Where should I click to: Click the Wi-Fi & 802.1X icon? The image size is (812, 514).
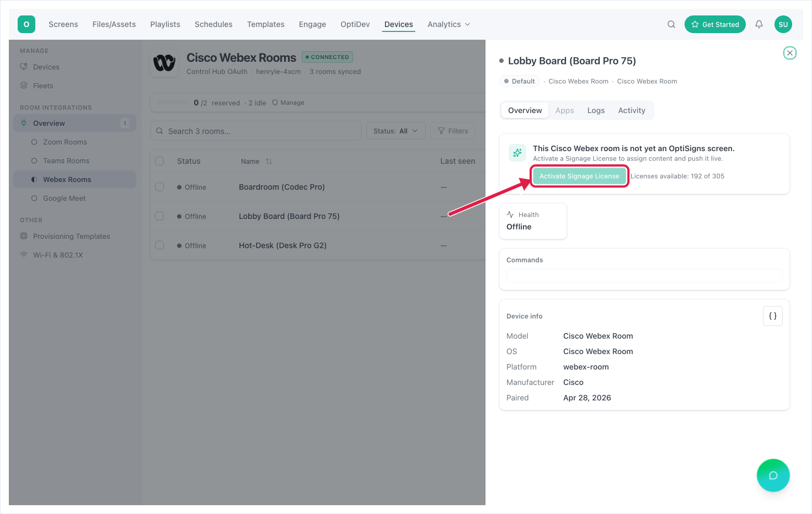24,255
